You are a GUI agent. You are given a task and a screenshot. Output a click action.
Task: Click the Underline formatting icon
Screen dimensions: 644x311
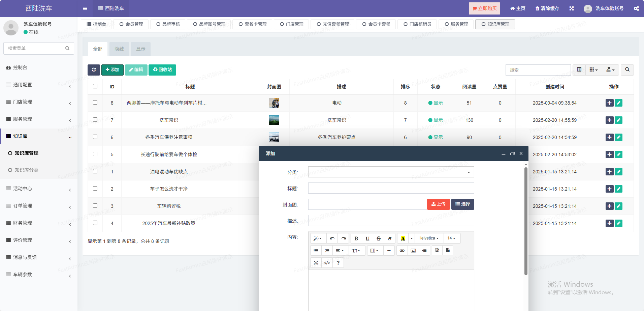point(367,238)
